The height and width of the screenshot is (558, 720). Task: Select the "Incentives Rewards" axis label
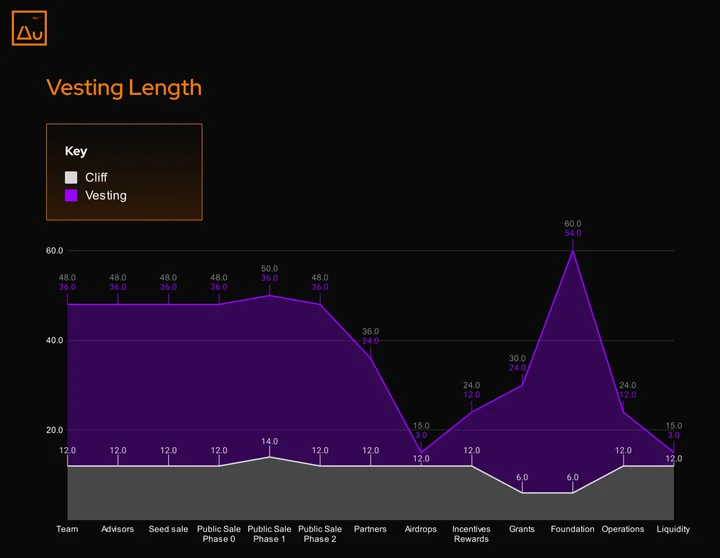(x=471, y=534)
